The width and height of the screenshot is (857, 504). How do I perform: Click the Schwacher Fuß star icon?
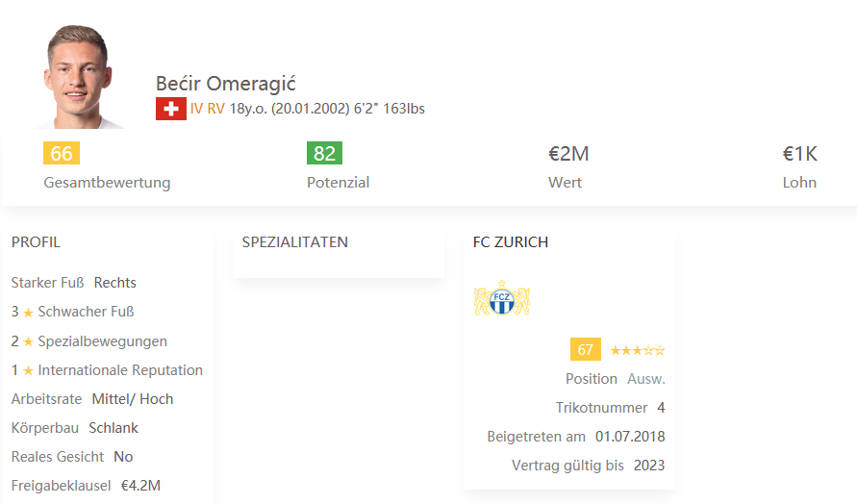coord(29,313)
